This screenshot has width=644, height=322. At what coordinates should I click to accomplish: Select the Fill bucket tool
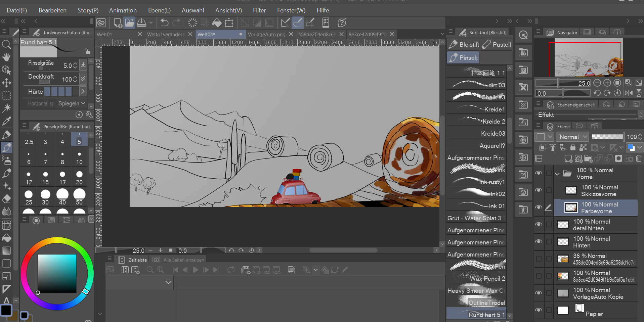click(x=6, y=238)
